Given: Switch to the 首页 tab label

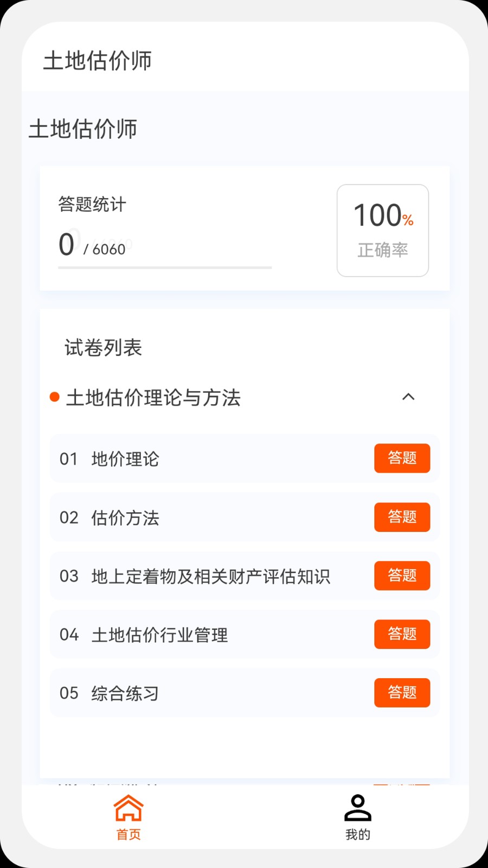Looking at the screenshot, I should 129,834.
